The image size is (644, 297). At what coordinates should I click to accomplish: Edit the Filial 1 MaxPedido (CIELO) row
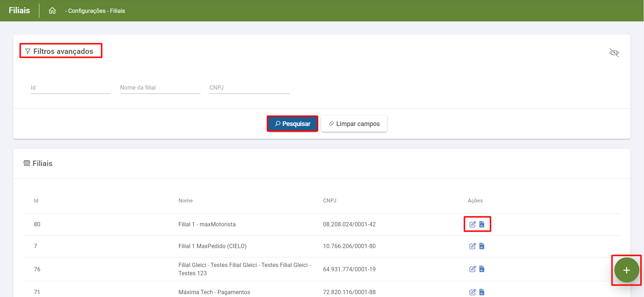click(x=472, y=246)
